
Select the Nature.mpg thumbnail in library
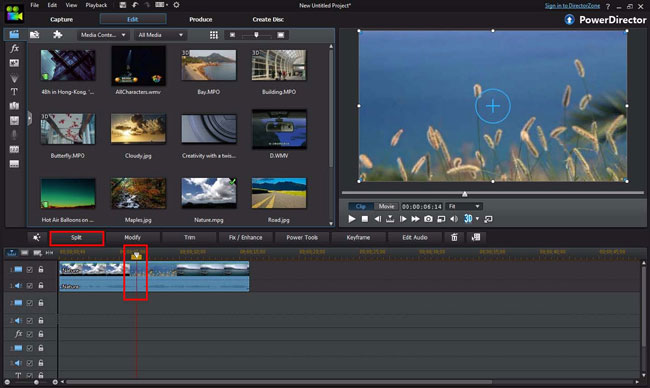pyautogui.click(x=209, y=193)
